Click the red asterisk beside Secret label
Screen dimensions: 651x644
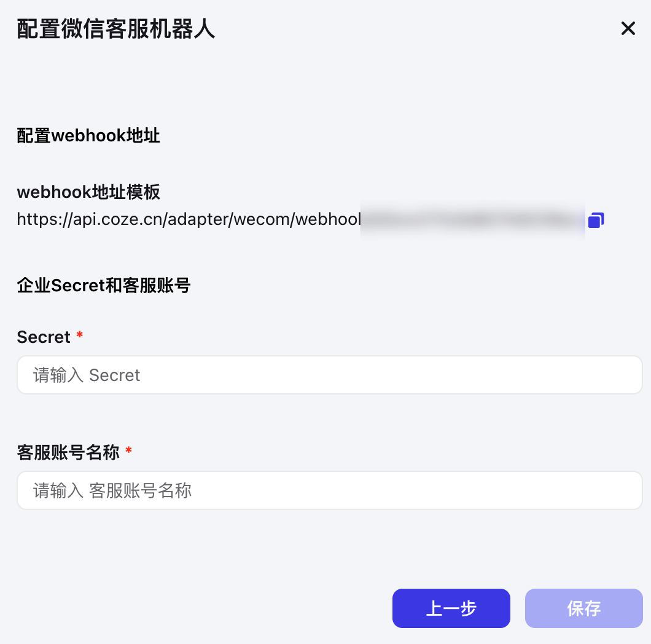(80, 335)
